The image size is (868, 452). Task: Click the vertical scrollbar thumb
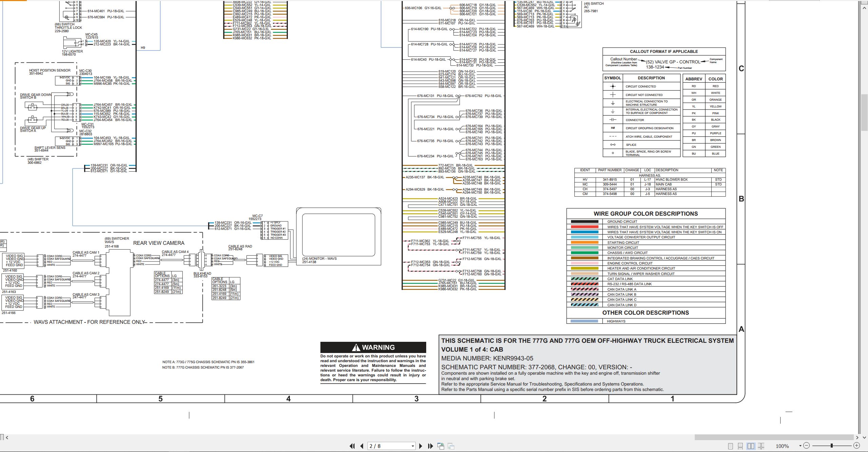click(864, 113)
